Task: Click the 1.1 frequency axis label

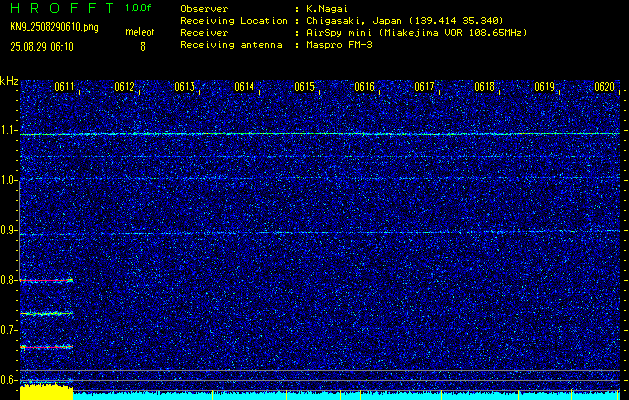Action: click(8, 130)
